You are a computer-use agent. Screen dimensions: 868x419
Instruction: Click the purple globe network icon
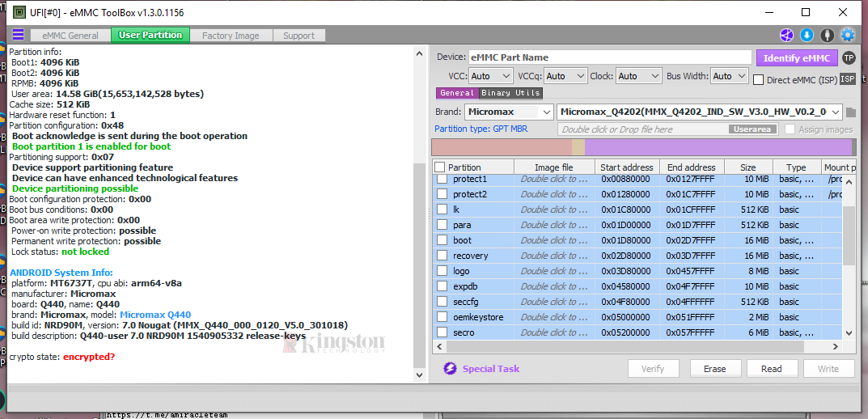786,35
